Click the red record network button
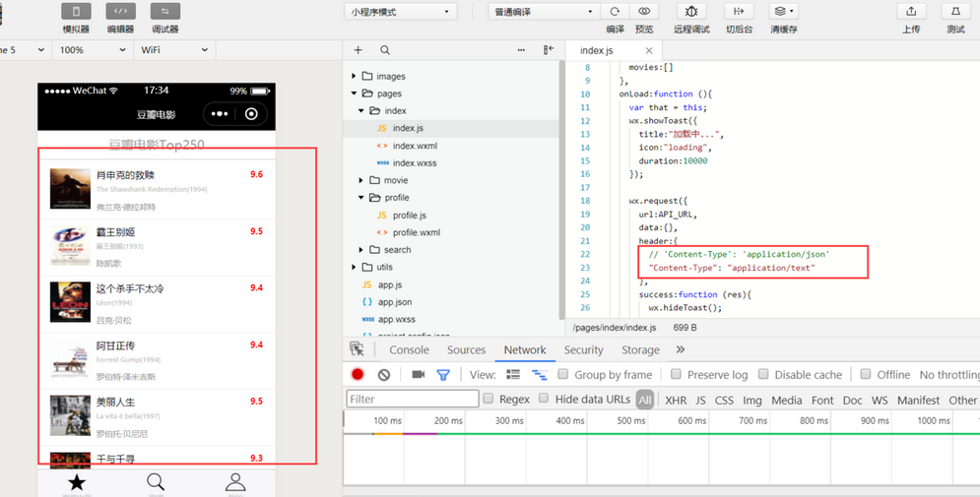The height and width of the screenshot is (497, 980). tap(358, 374)
